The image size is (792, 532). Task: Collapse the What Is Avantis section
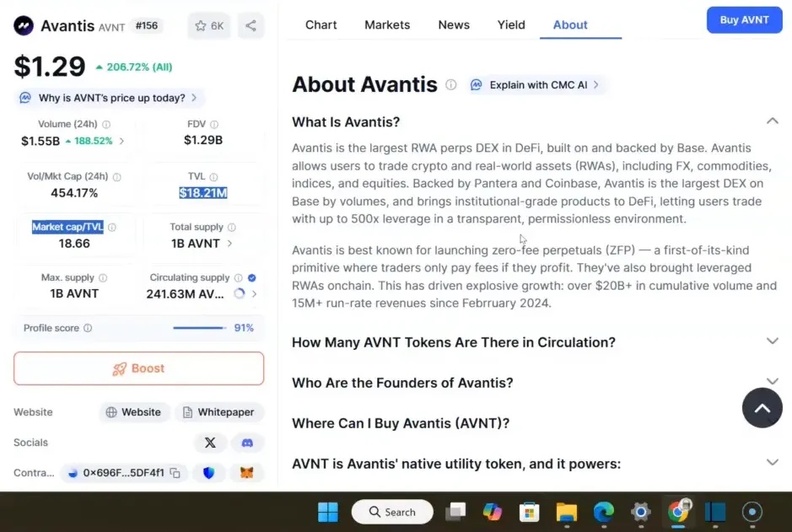pyautogui.click(x=773, y=121)
